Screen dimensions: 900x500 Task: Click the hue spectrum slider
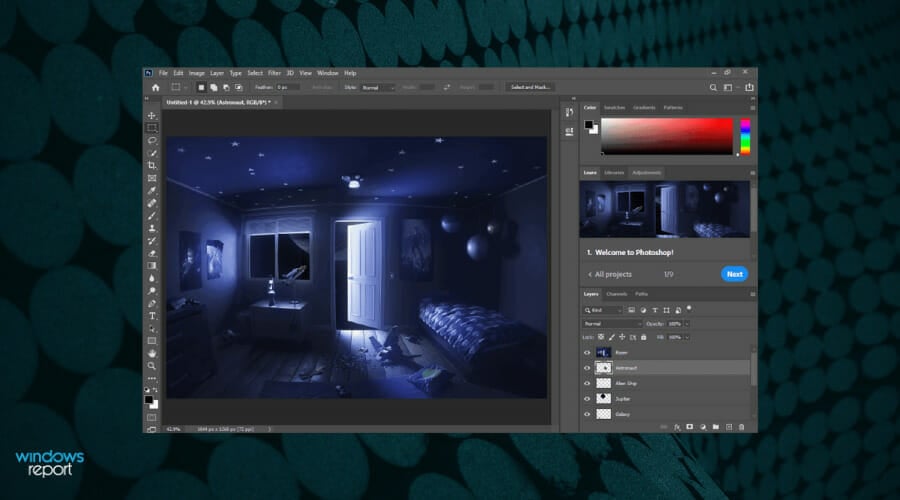[x=745, y=137]
